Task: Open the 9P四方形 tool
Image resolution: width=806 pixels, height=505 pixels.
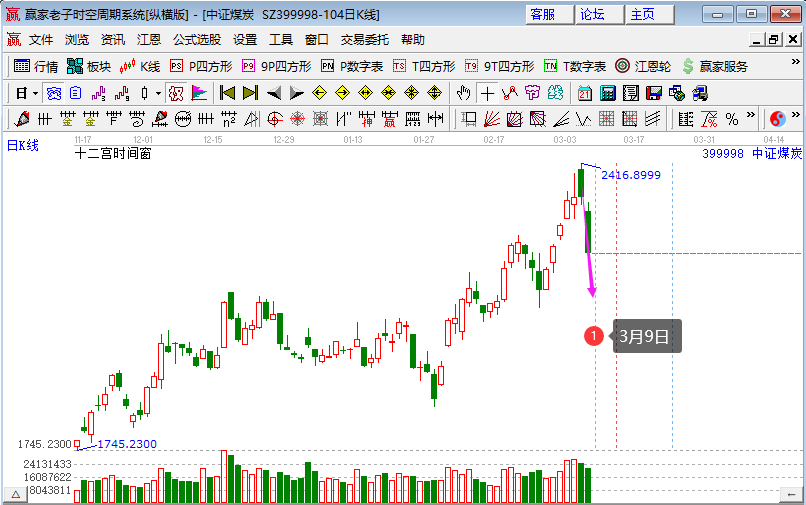Action: (277, 66)
